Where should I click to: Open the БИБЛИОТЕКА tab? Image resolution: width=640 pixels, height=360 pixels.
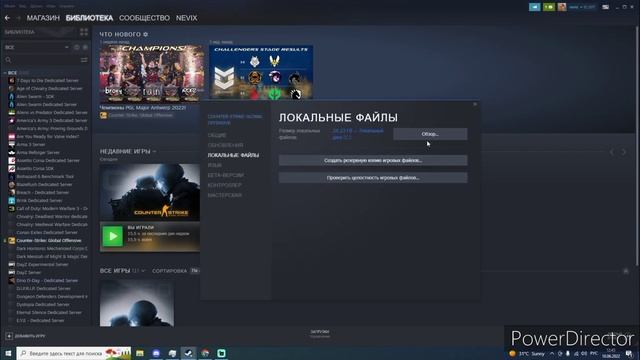click(89, 18)
